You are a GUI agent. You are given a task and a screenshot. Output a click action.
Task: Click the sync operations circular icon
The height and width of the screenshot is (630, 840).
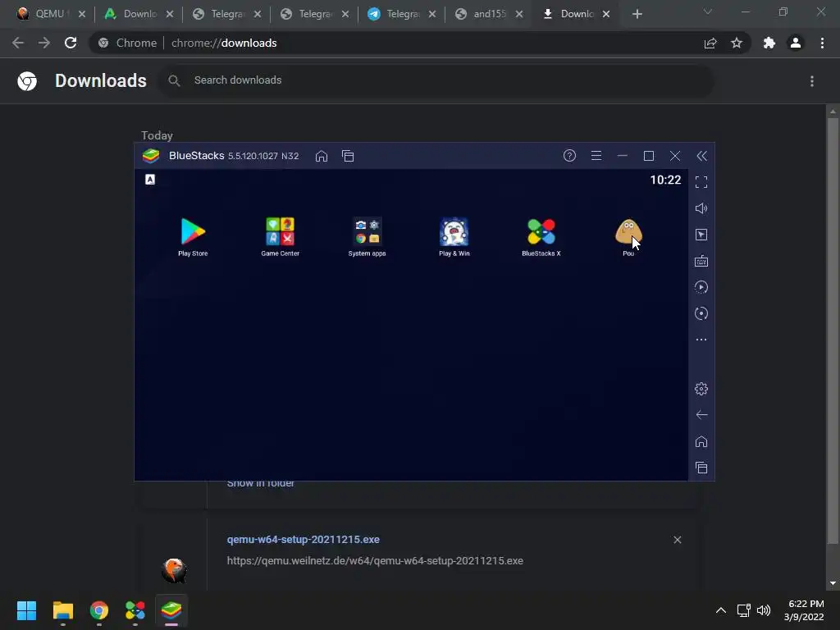[x=701, y=313]
